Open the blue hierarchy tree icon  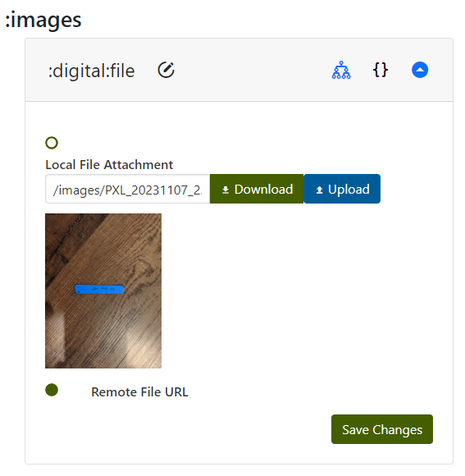pyautogui.click(x=341, y=70)
